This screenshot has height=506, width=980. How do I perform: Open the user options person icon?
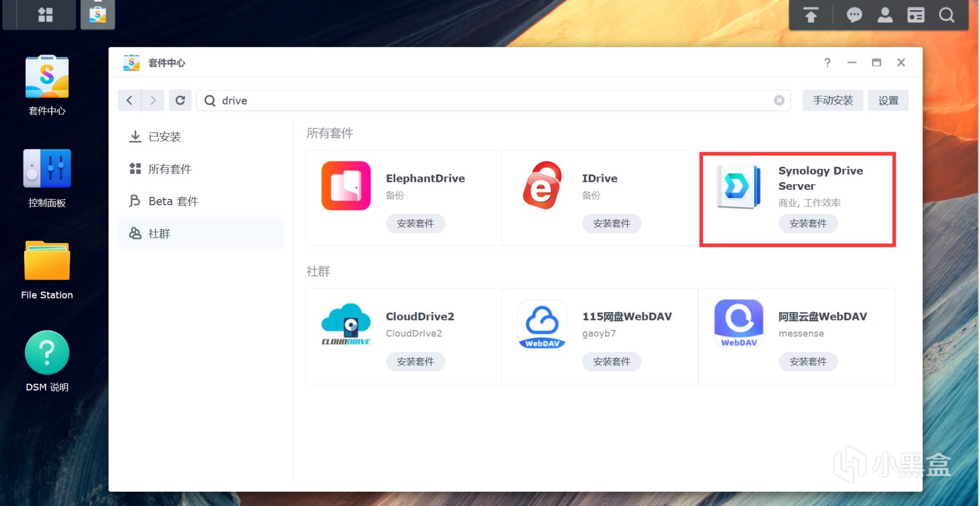pos(885,15)
